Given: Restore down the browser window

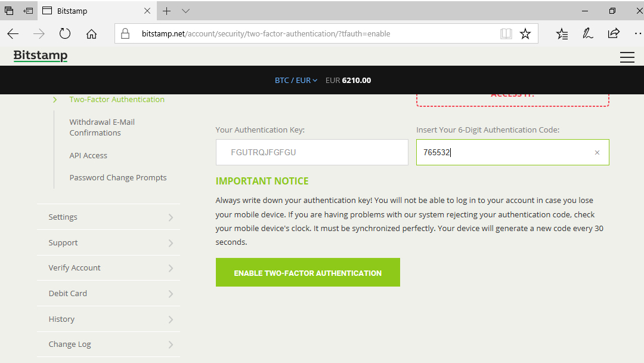Looking at the screenshot, I should [x=612, y=11].
